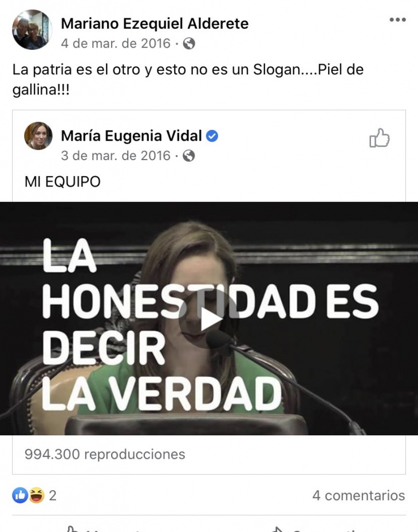418x532 pixels.
Task: Click the globe icon beside 4 de mar. de 2016
Action: (189, 43)
